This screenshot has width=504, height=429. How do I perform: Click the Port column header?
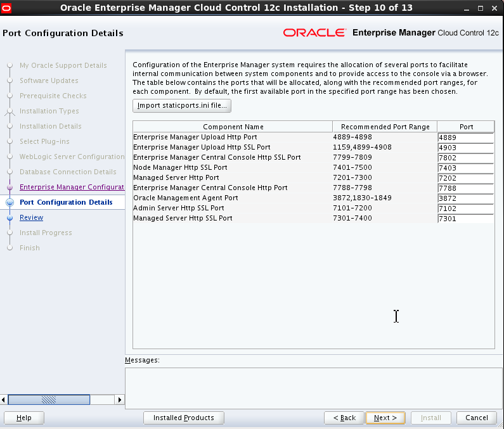point(466,127)
